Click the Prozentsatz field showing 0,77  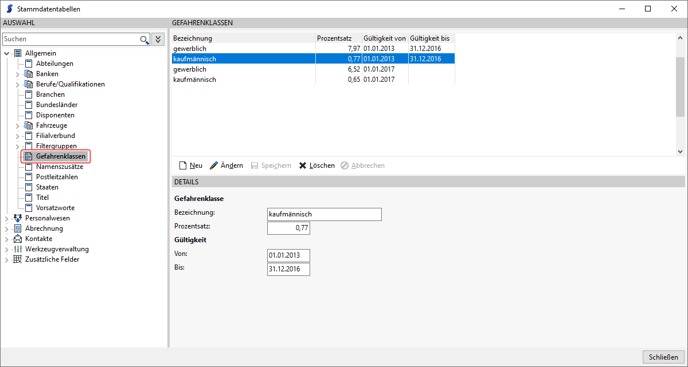point(289,228)
